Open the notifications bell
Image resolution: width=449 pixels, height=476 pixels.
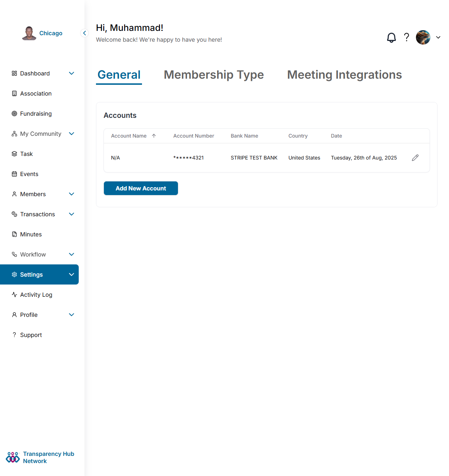pyautogui.click(x=391, y=37)
